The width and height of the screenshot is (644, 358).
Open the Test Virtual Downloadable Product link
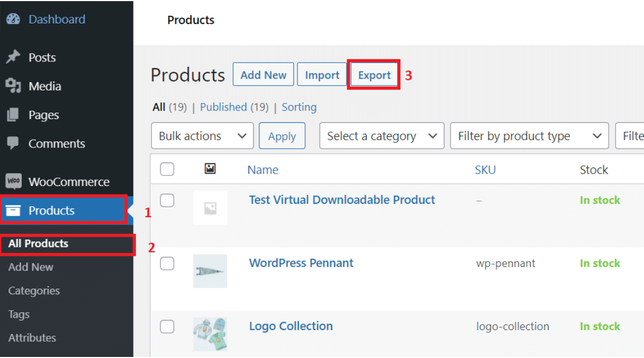342,200
